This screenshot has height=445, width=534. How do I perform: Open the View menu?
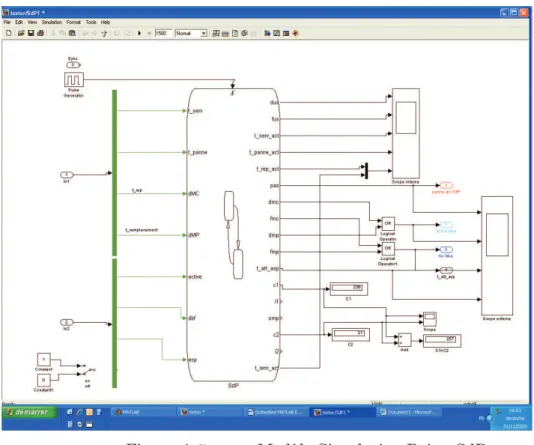click(x=32, y=22)
